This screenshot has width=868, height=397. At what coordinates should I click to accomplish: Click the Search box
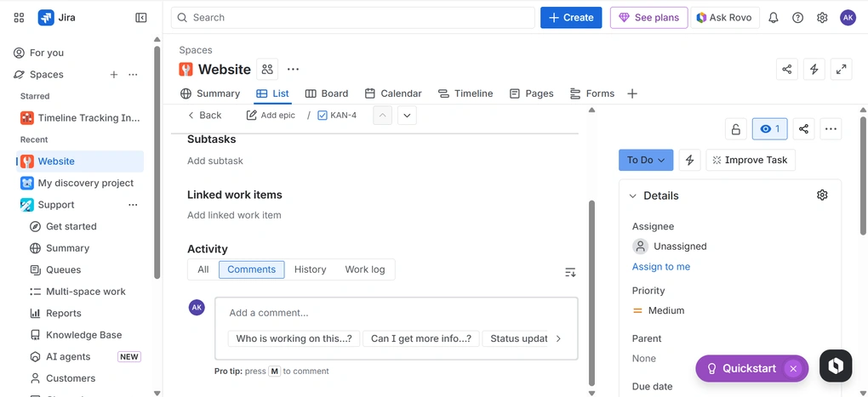pos(353,18)
